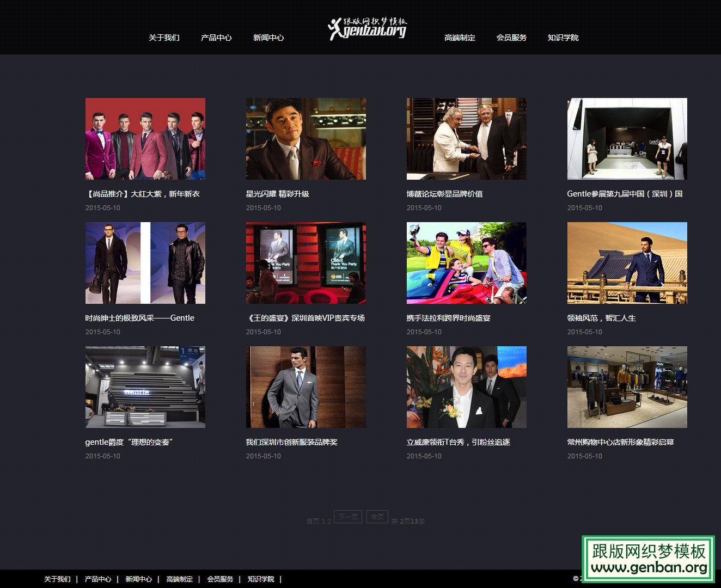Open 知识学院 in the top navigation
This screenshot has width=721, height=588.
click(x=563, y=38)
